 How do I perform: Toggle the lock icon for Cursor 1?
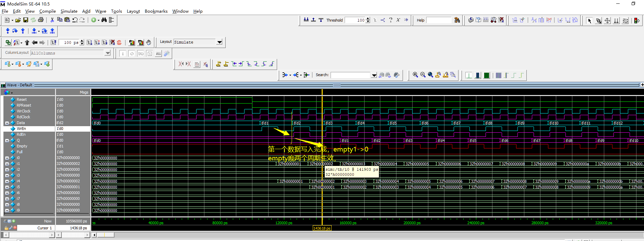point(6,228)
